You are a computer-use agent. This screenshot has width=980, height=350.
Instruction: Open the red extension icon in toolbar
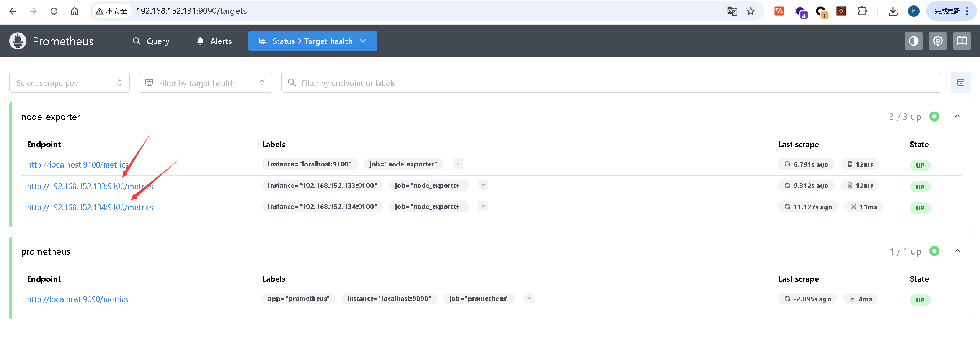pos(779,11)
